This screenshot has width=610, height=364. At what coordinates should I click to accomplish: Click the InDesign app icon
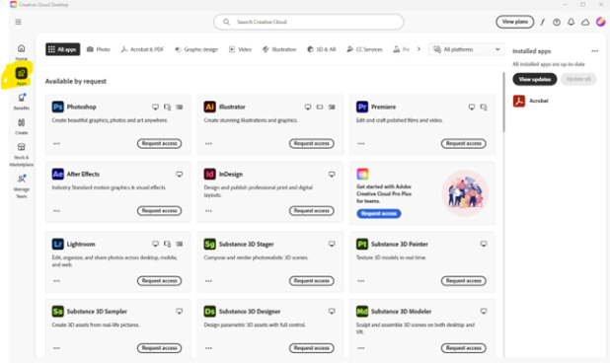(209, 174)
